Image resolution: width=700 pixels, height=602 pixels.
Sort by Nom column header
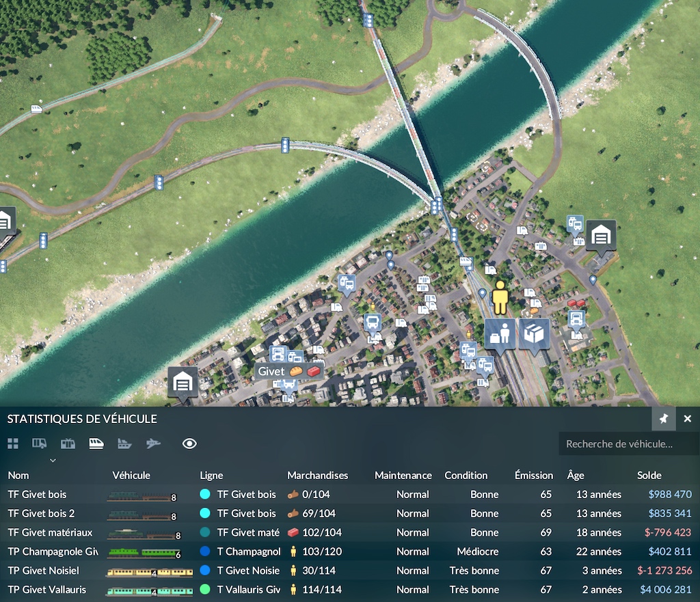(x=18, y=476)
